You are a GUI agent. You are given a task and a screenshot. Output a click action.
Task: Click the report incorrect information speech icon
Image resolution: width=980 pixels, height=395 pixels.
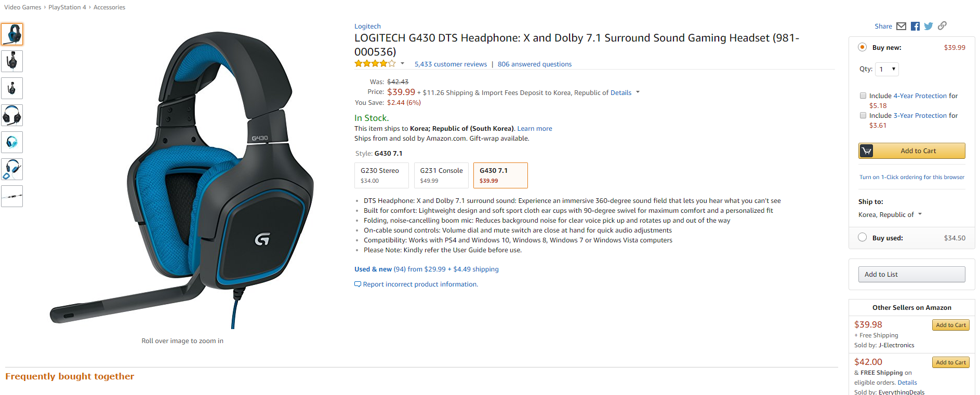(357, 284)
